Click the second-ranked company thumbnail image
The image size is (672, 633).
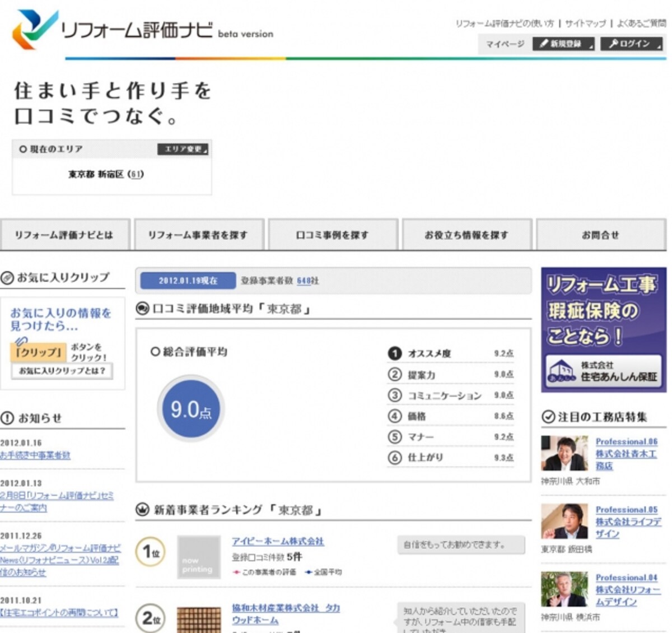click(x=199, y=620)
